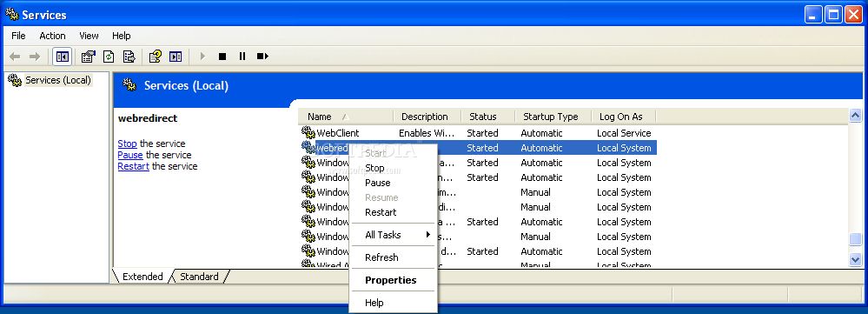Click the vertical scrollbar thumb in services list
Viewport: 868px width, 314px height.
click(x=855, y=239)
